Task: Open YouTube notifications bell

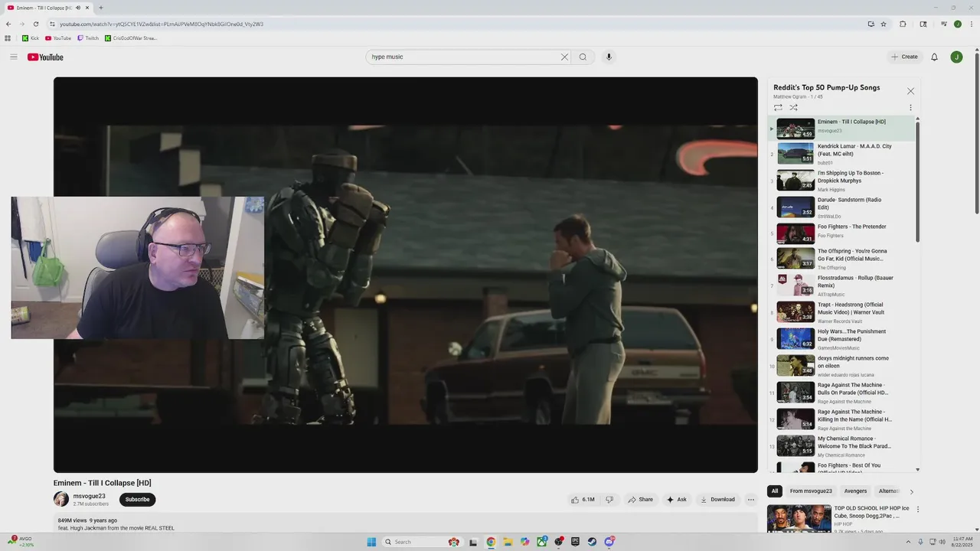Action: [x=934, y=57]
